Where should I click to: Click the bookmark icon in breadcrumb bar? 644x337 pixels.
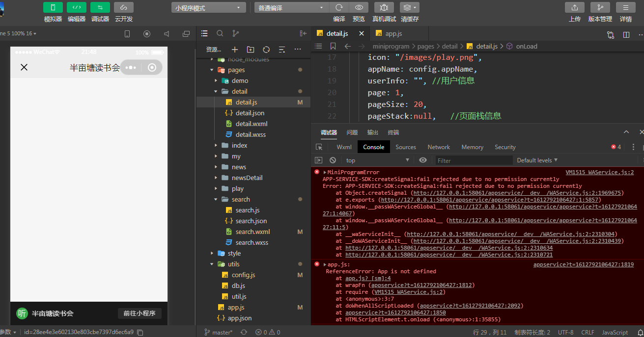[x=333, y=47]
